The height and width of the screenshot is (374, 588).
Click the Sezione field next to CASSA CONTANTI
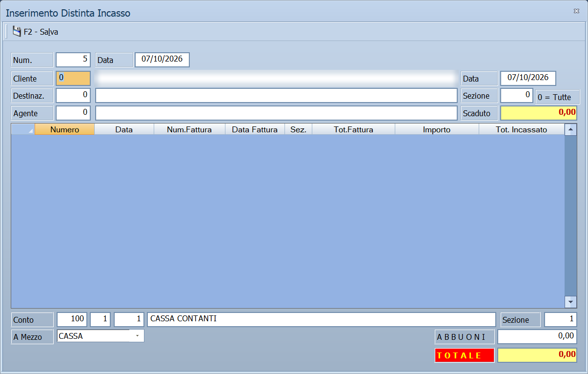561,319
